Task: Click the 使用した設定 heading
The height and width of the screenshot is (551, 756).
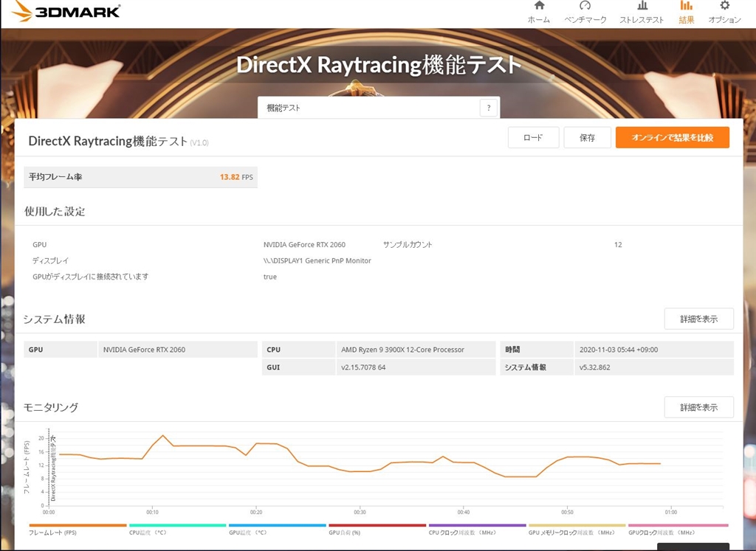Action: pyautogui.click(x=55, y=212)
